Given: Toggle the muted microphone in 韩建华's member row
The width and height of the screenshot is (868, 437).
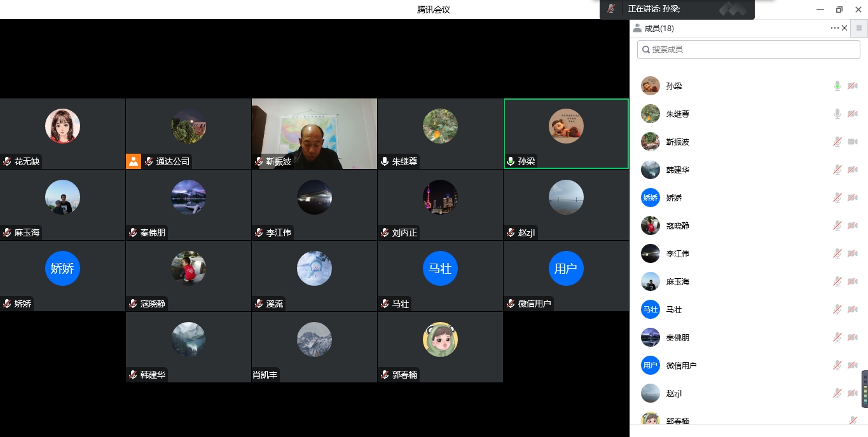Looking at the screenshot, I should point(837,170).
